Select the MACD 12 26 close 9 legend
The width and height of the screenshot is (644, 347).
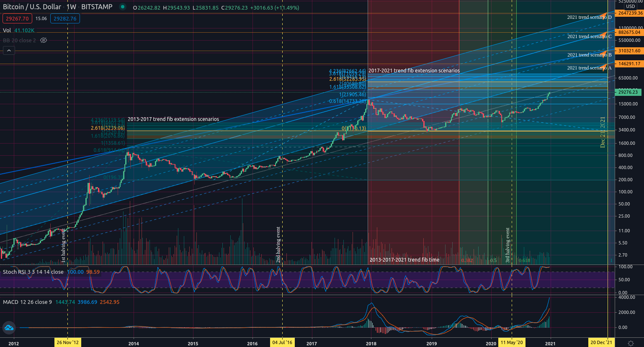click(27, 302)
